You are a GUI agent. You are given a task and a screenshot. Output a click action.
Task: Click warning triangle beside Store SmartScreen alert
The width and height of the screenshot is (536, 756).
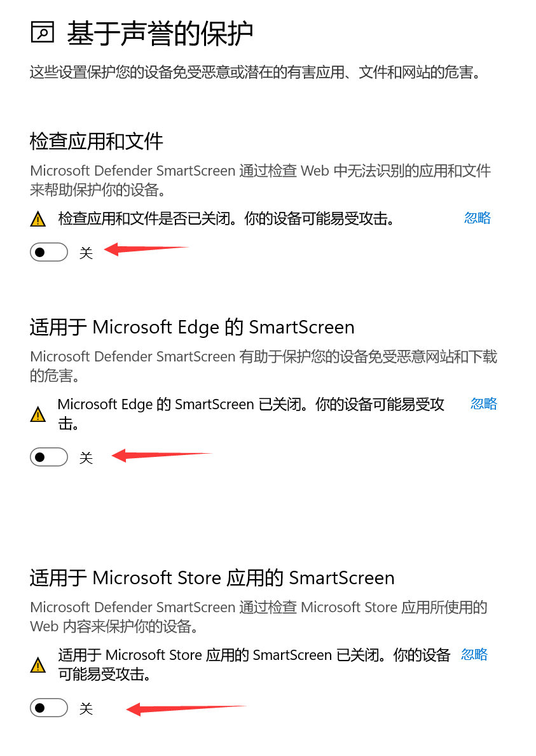coord(38,665)
